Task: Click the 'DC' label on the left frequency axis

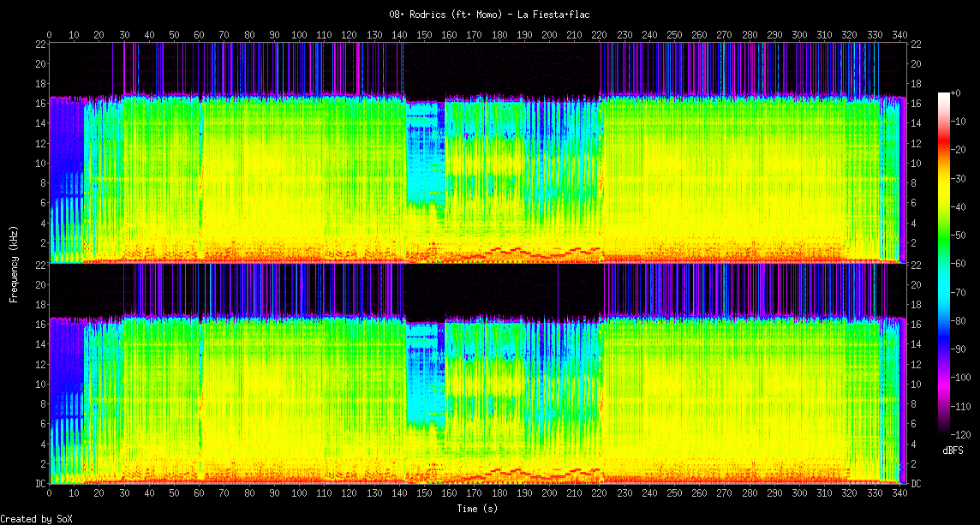Action: (39, 484)
